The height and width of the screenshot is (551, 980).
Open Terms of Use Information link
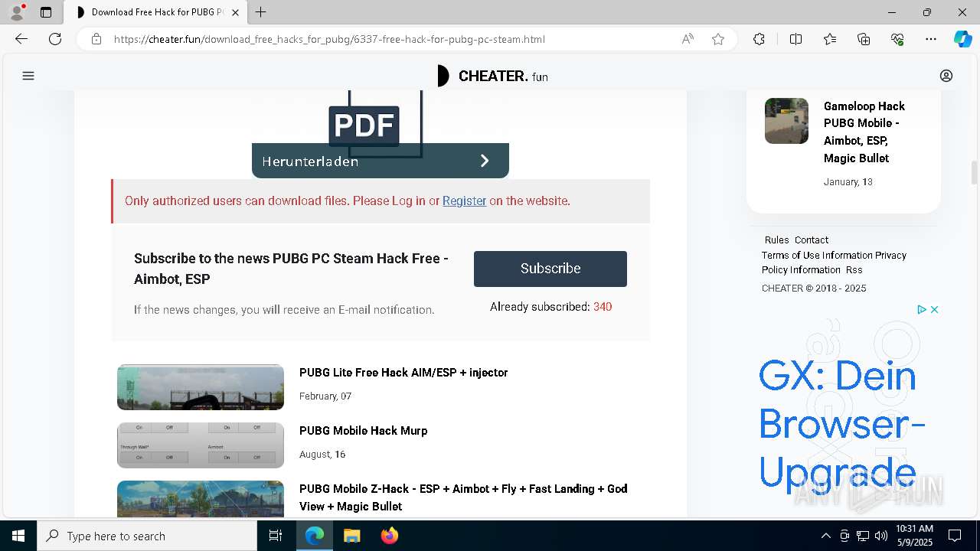[x=817, y=255]
